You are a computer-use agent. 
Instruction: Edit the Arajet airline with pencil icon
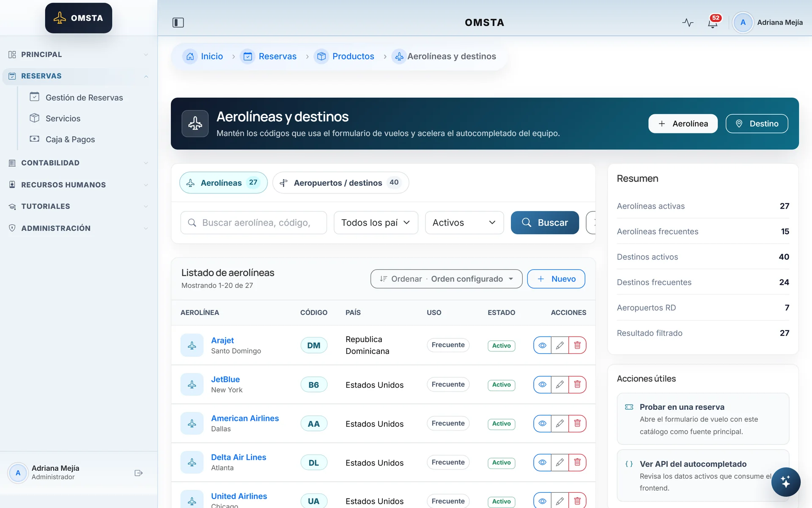coord(560,345)
